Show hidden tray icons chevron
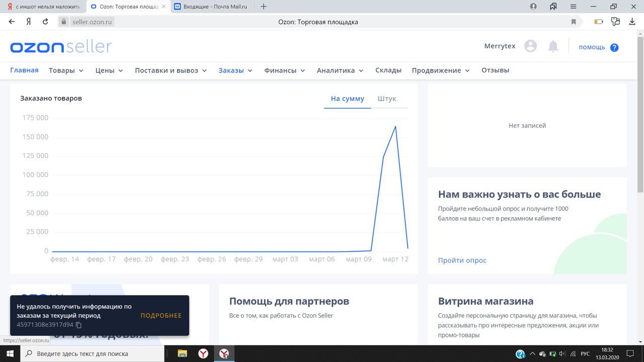The width and height of the screenshot is (644, 362). point(532,353)
